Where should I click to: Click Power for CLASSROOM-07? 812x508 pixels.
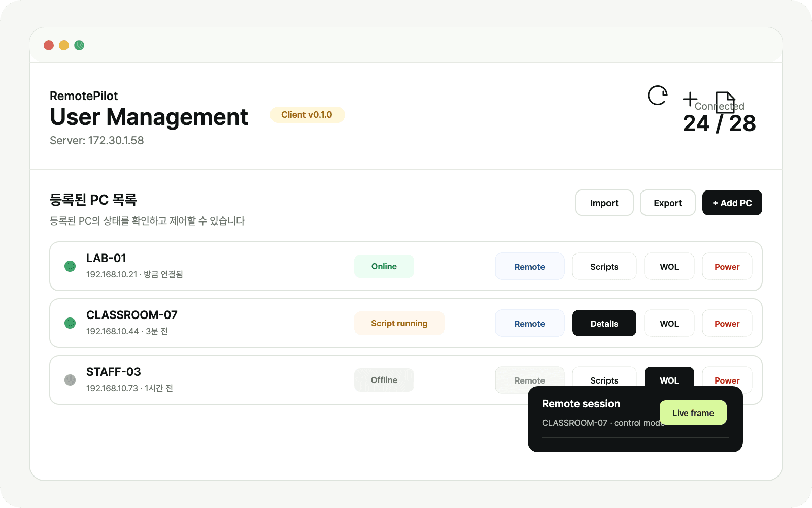click(727, 323)
